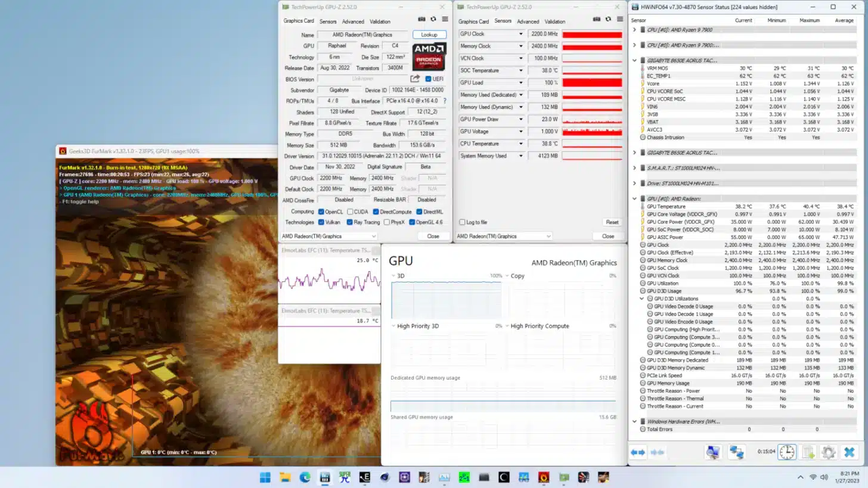Toggle the DirectML checkbox
This screenshot has width=868, height=488.
pyautogui.click(x=420, y=212)
